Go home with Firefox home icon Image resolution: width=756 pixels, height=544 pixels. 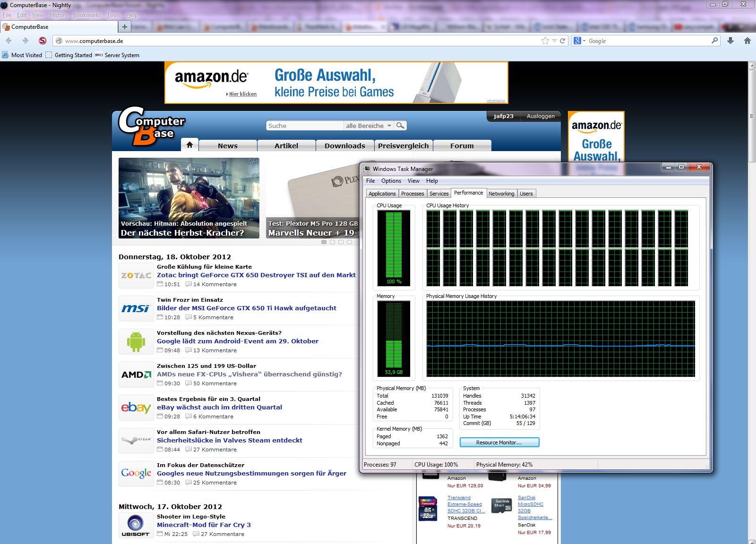click(x=747, y=41)
